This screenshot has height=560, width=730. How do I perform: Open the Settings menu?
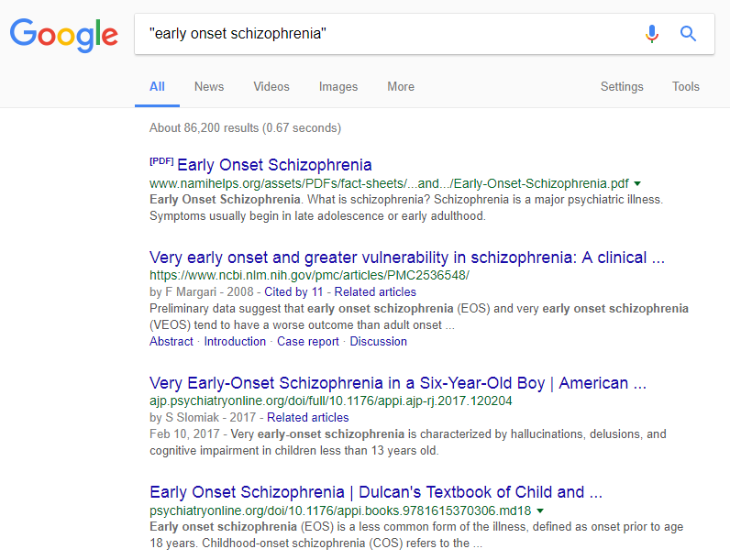(x=622, y=87)
